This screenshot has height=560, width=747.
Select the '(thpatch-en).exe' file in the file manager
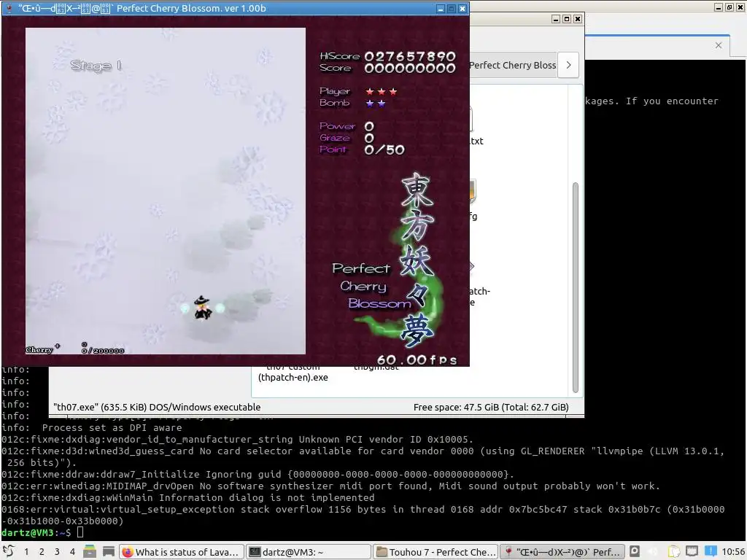[x=293, y=377]
